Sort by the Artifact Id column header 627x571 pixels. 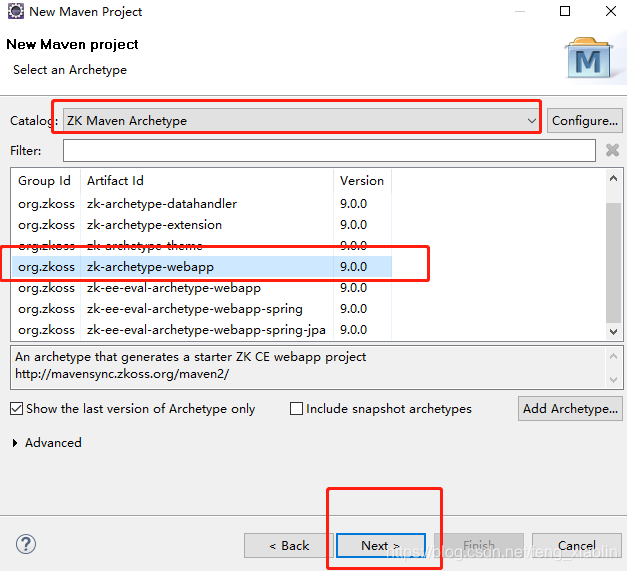pyautogui.click(x=207, y=181)
